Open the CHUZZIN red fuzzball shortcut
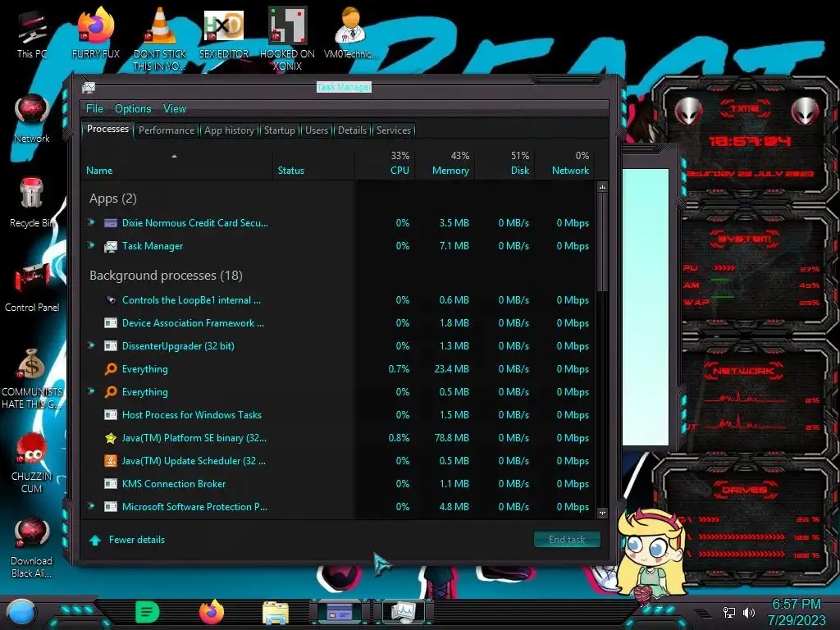The height and width of the screenshot is (630, 840). pos(32,463)
